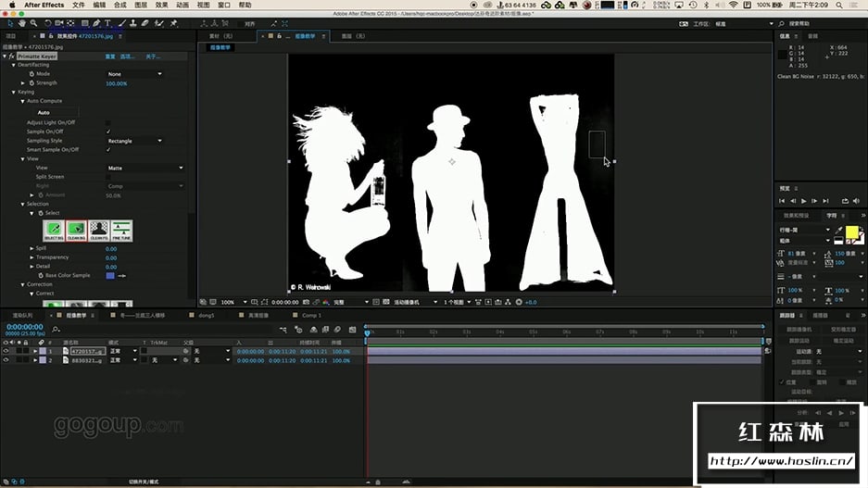
Task: Click the SELECT BG Primatte button
Action: [54, 231]
